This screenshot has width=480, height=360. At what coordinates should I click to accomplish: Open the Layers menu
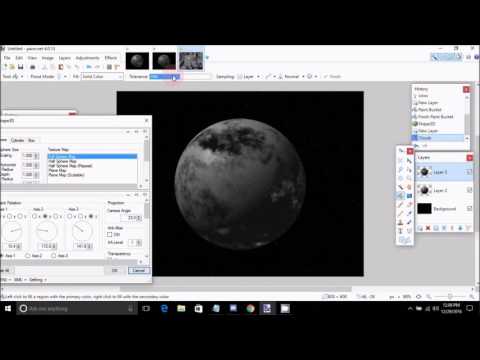click(x=64, y=58)
